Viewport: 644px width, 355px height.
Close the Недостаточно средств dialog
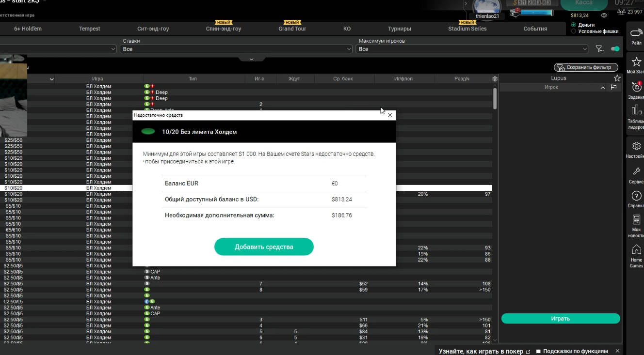(x=390, y=115)
